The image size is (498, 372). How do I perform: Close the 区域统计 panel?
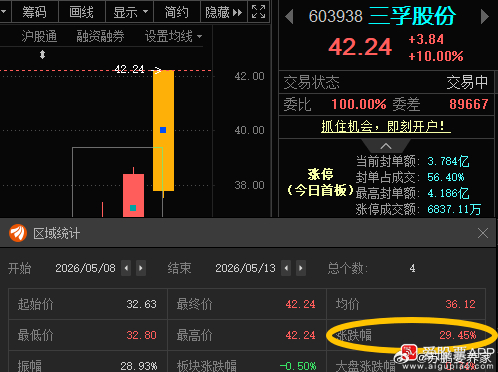pos(483,233)
